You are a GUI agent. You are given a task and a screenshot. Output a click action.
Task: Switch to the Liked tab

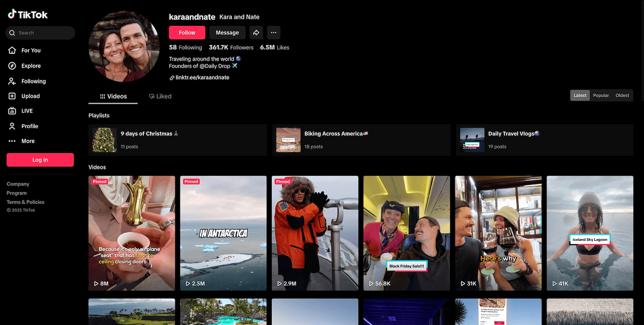(160, 96)
